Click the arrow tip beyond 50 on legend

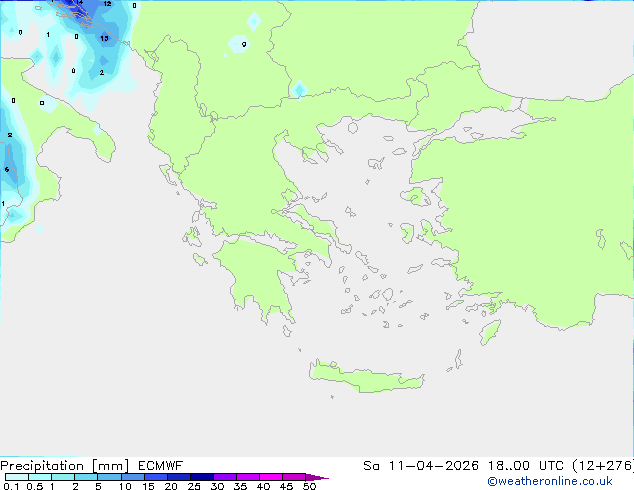pyautogui.click(x=317, y=477)
